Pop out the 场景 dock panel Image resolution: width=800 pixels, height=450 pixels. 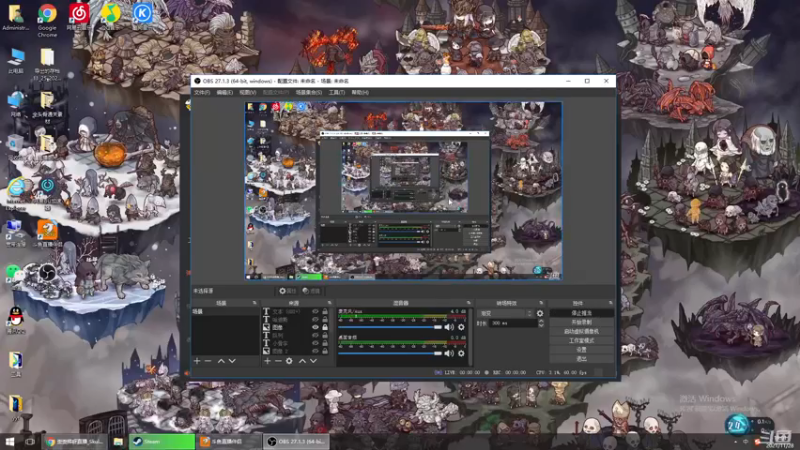click(x=255, y=303)
